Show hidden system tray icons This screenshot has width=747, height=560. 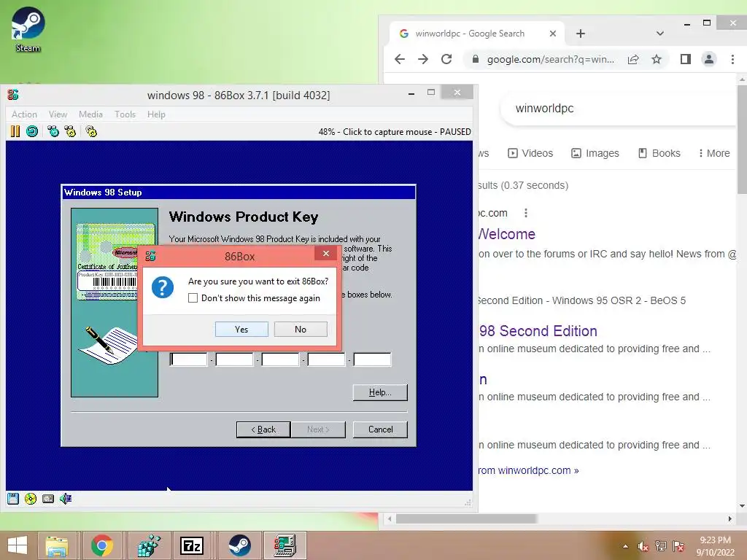click(x=625, y=546)
